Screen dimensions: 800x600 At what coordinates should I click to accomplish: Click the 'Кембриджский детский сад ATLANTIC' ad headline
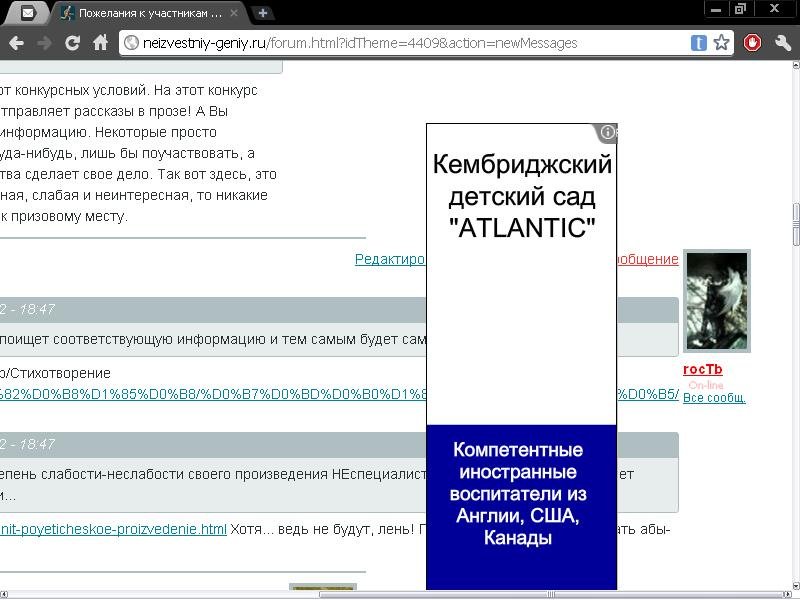pos(522,195)
